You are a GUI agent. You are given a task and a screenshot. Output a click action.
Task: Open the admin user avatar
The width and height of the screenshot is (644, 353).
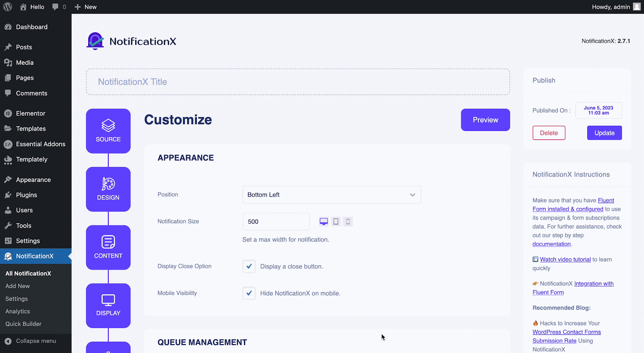click(x=637, y=7)
